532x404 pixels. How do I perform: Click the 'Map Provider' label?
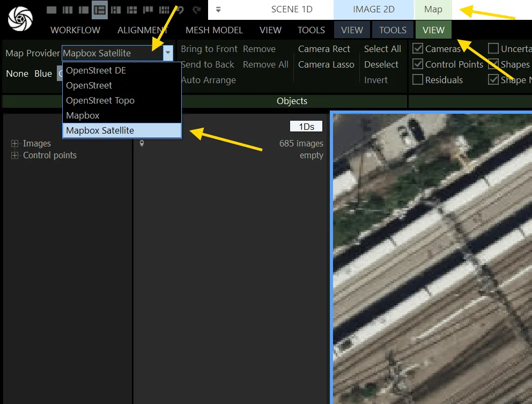click(33, 53)
